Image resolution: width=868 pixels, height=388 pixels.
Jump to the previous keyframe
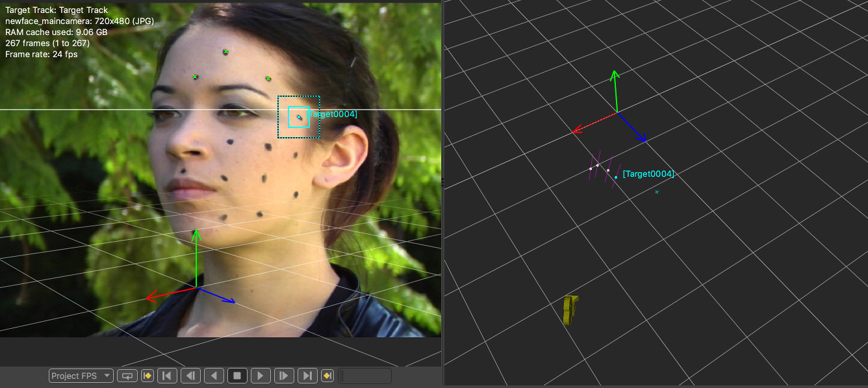coord(147,376)
